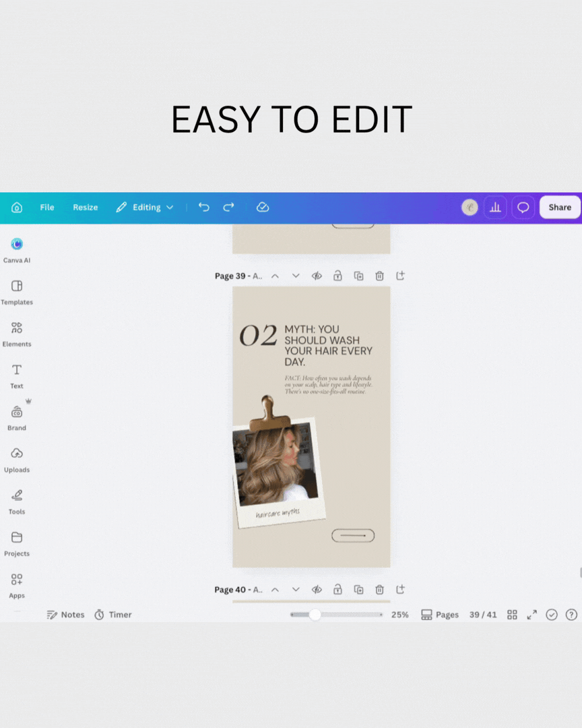This screenshot has height=728, width=582.
Task: Select the myth heading text
Action: pos(329,345)
